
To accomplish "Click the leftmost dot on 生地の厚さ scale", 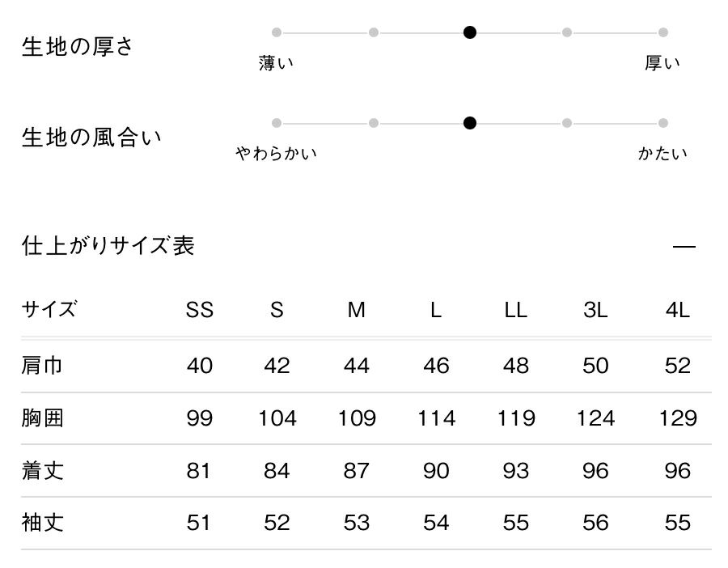I will pos(277,32).
